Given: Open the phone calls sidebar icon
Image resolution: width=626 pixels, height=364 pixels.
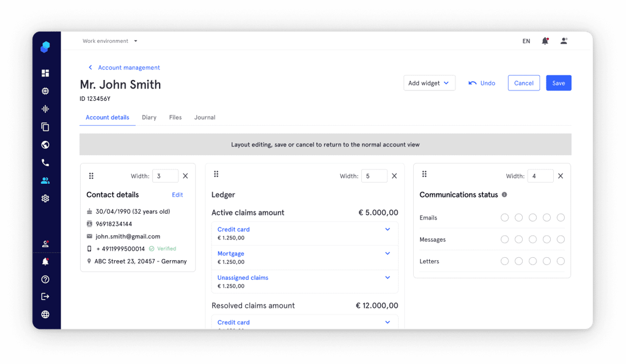Looking at the screenshot, I should click(45, 162).
